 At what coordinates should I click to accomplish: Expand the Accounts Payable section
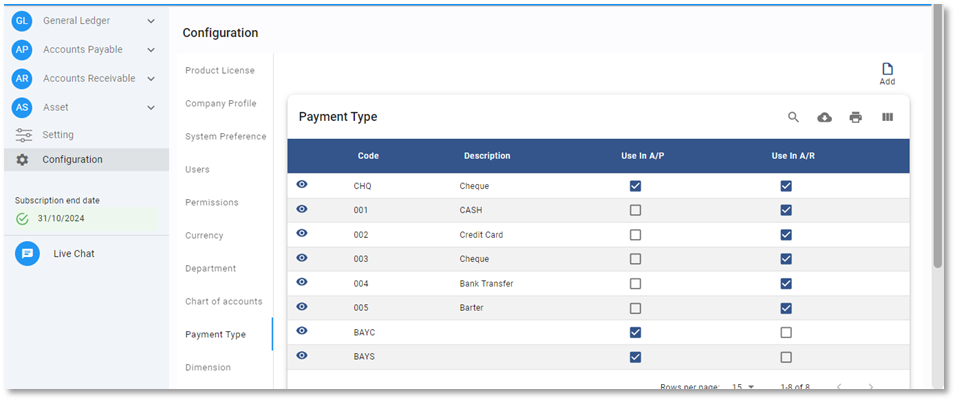tap(150, 50)
